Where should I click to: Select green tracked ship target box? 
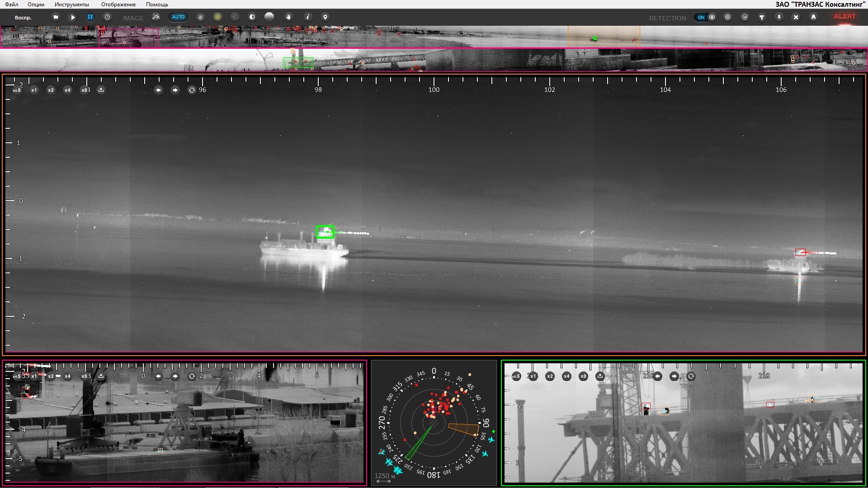pos(325,232)
